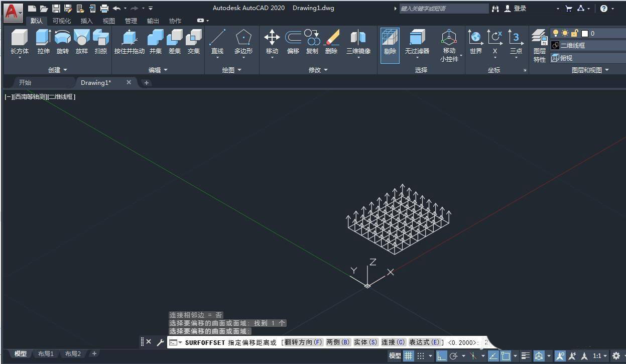Screen dimensions: 626x364
Task: Toggle ortho mode in the status bar
Action: coord(441,355)
